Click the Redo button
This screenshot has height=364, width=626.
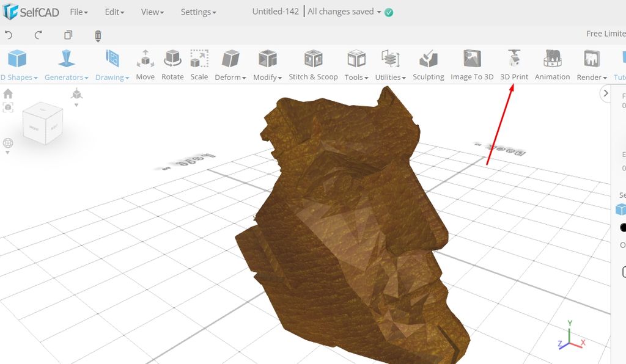click(x=37, y=35)
